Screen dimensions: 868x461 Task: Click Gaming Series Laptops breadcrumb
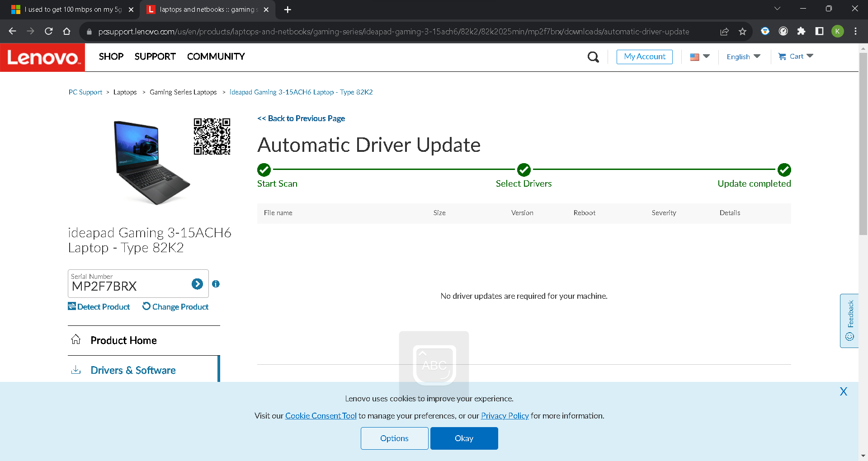tap(183, 92)
